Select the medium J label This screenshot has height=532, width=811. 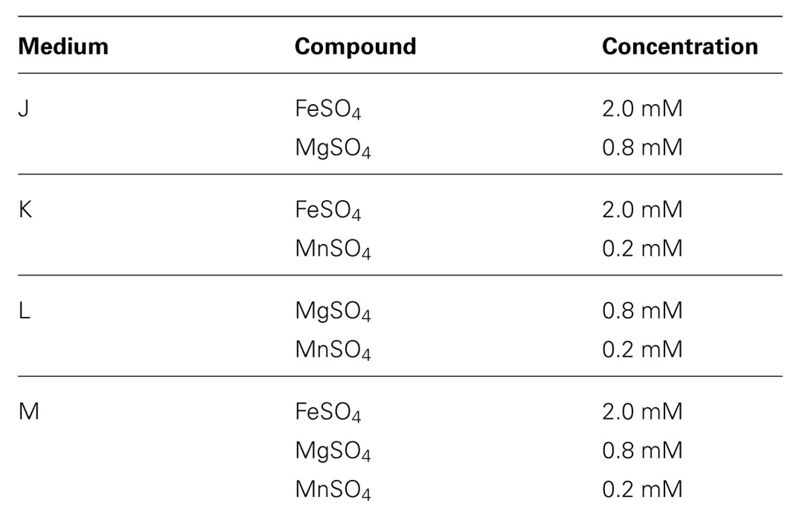tap(24, 109)
